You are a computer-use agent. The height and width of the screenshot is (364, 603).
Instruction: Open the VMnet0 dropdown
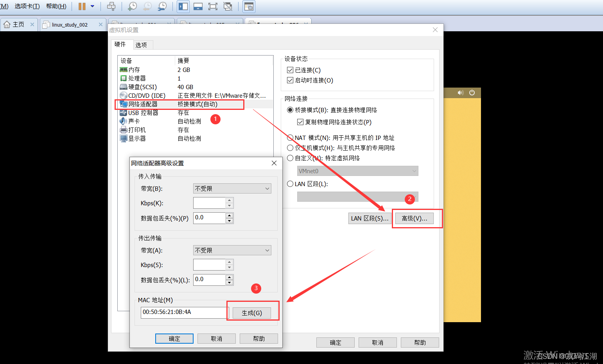(357, 171)
